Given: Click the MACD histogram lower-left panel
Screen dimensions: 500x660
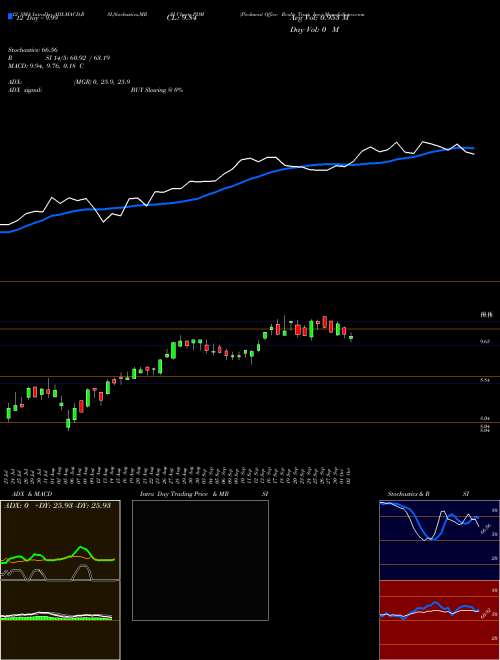Looking at the screenshot, I should point(60,620).
